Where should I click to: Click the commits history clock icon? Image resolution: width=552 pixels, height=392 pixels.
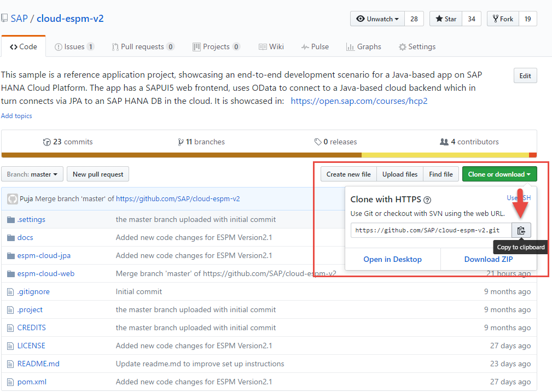click(47, 142)
